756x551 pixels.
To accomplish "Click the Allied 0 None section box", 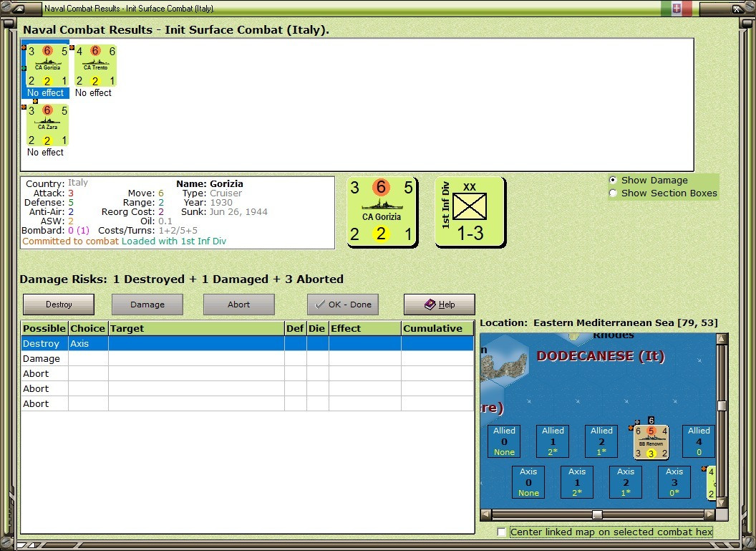I will 504,441.
